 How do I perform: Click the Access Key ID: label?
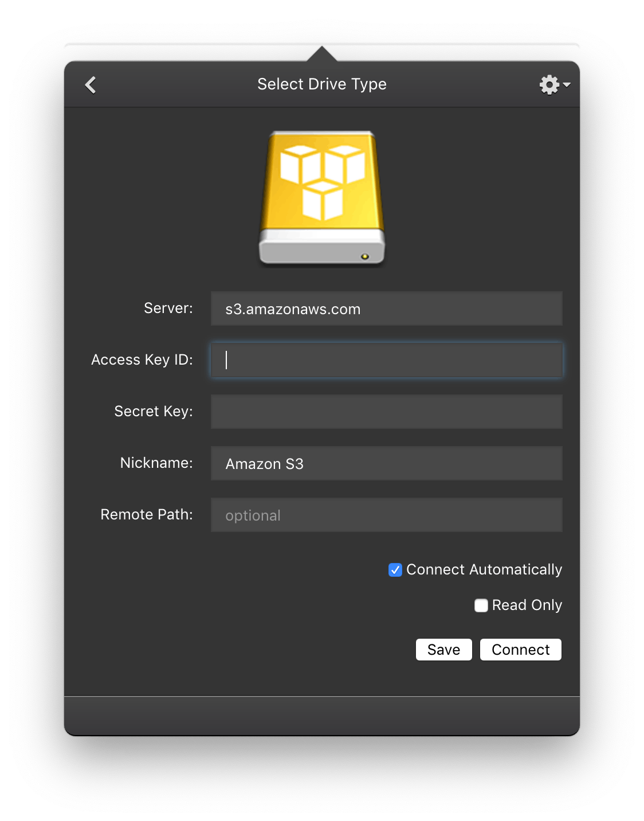pos(142,360)
